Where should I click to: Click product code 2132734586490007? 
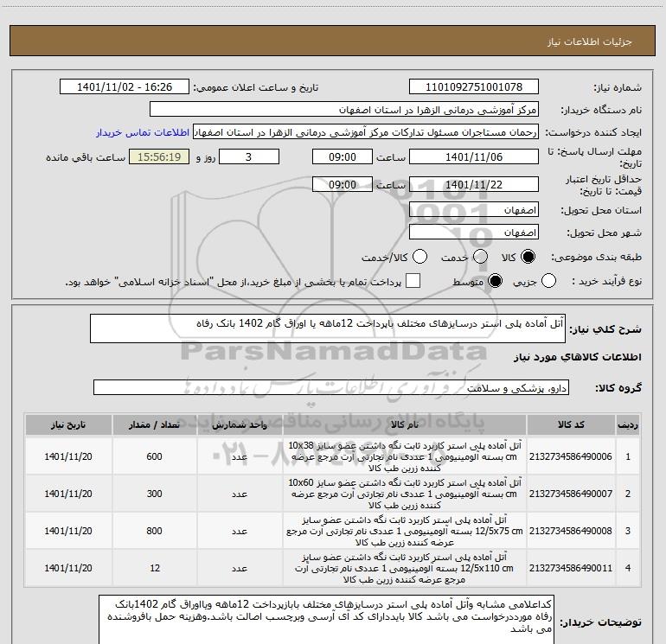571,494
